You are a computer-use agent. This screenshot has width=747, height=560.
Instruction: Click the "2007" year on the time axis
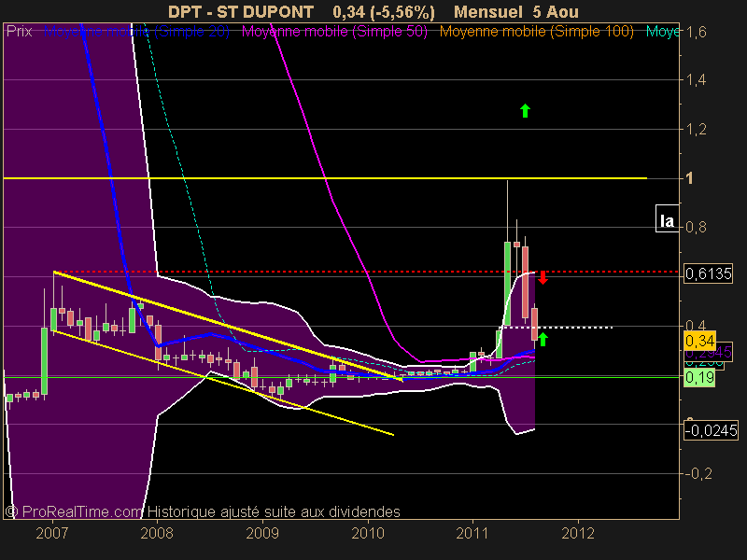(x=52, y=533)
